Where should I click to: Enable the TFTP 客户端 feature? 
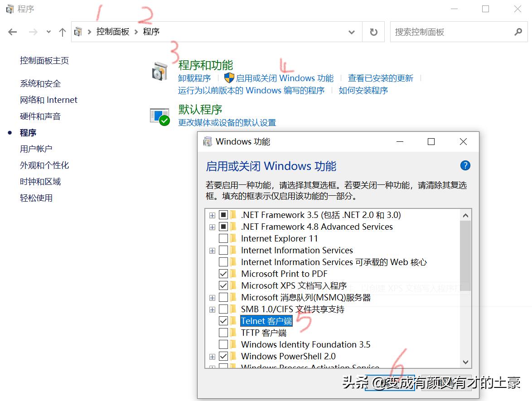(222, 333)
